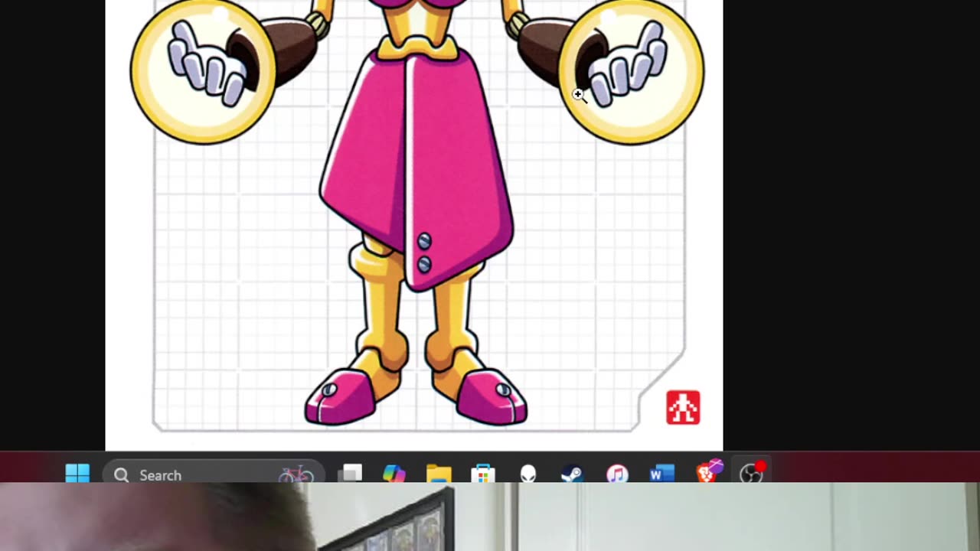Open Microsoft Word from the taskbar
Image resolution: width=980 pixels, height=551 pixels.
[661, 474]
